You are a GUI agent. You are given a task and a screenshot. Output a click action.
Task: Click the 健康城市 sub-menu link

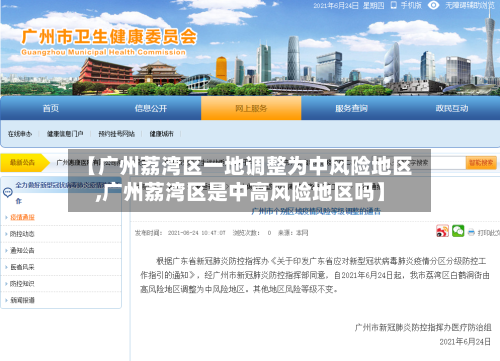click(161, 134)
